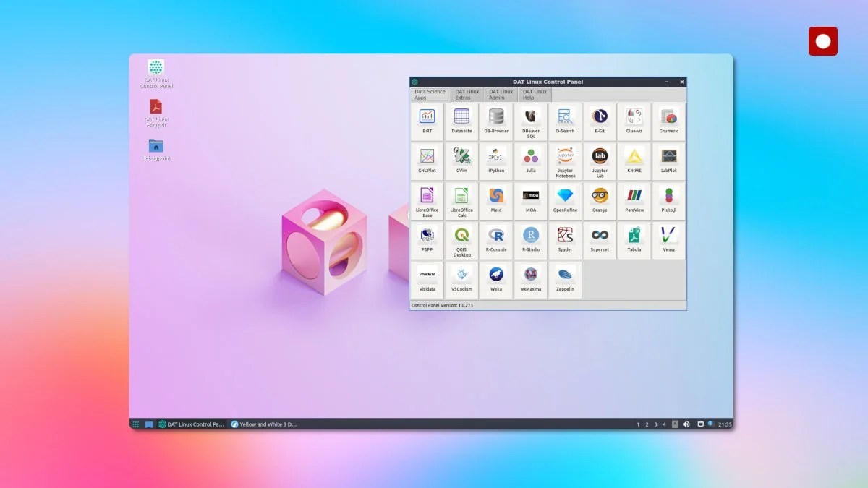868x488 pixels.
Task: Open Tabula
Action: [634, 241]
